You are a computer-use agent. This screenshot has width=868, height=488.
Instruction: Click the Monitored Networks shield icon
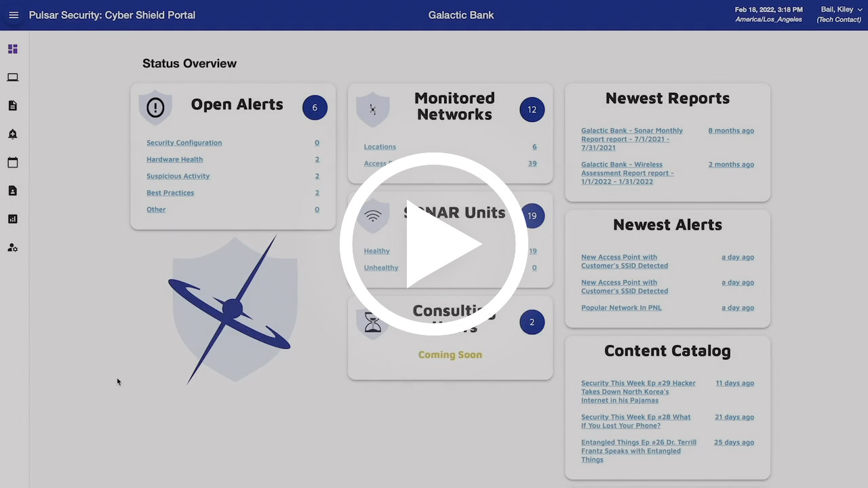(372, 109)
